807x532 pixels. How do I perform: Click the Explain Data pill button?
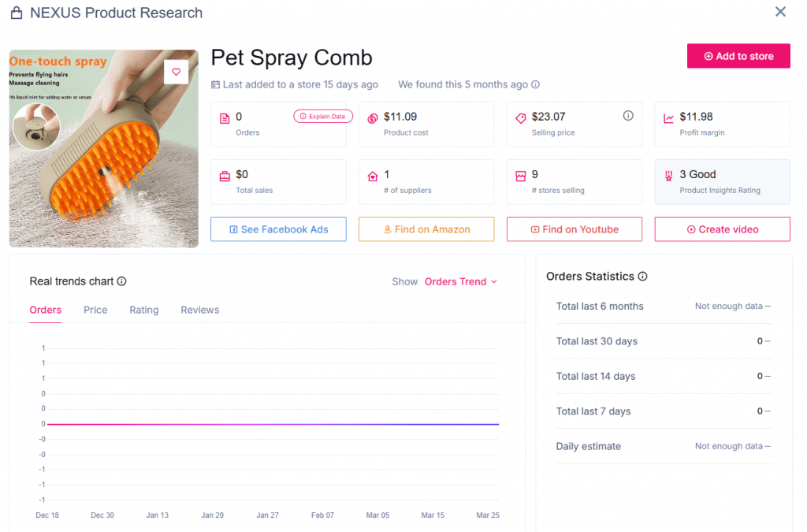(x=323, y=117)
